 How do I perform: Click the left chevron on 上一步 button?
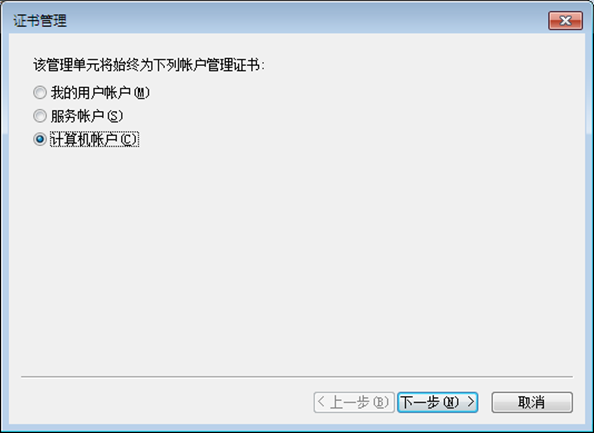(x=321, y=402)
